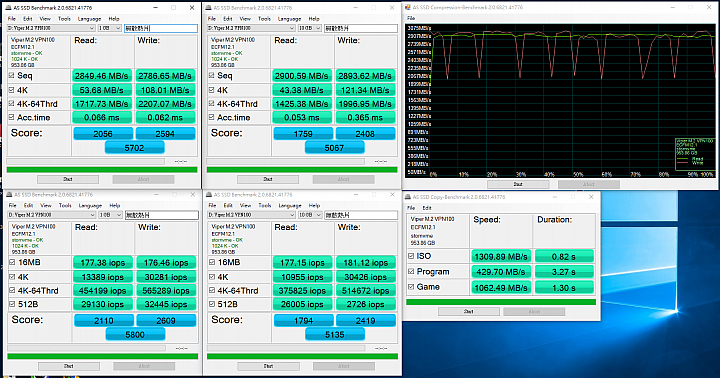Image resolution: width=720 pixels, height=378 pixels.
Task: Toggle 512B checkbox in the window scoring 5135
Action: point(212,304)
